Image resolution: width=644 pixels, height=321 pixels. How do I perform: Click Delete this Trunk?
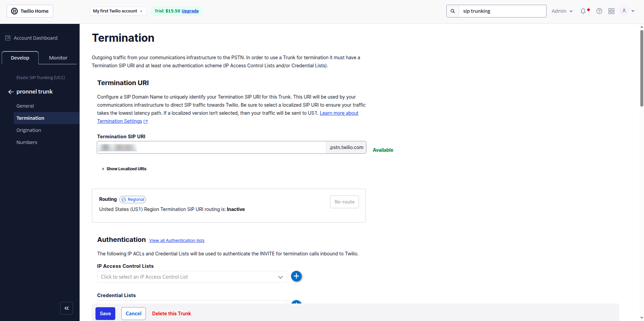point(171,314)
